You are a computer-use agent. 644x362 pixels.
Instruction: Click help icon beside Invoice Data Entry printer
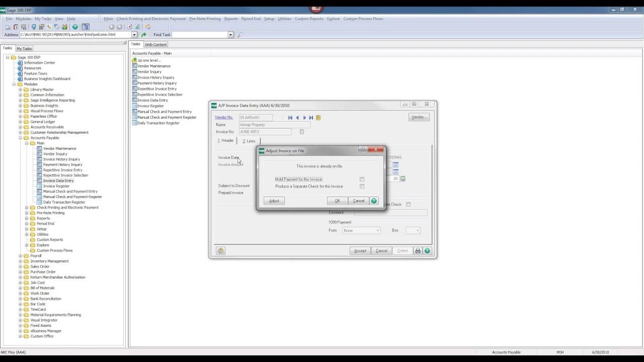(x=427, y=251)
